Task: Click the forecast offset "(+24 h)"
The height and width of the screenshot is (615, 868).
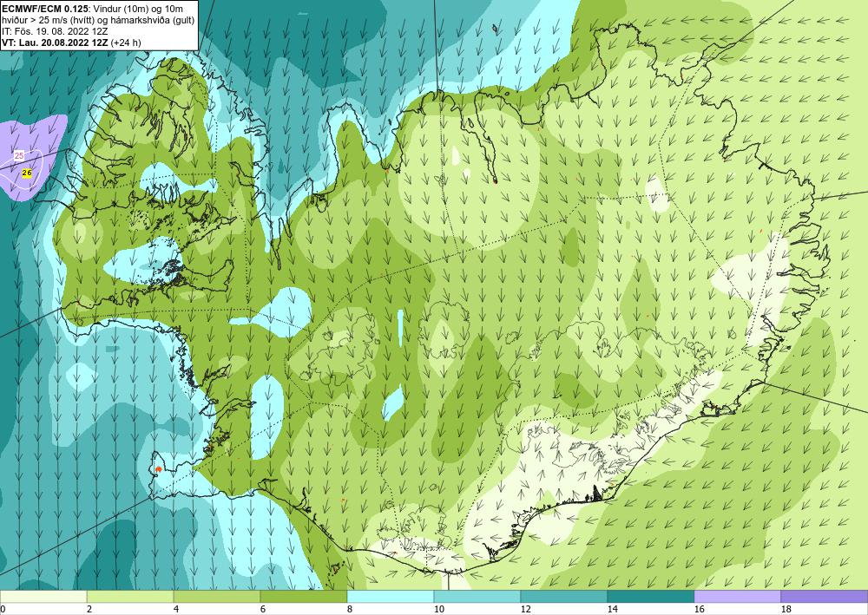Action: [x=126, y=43]
